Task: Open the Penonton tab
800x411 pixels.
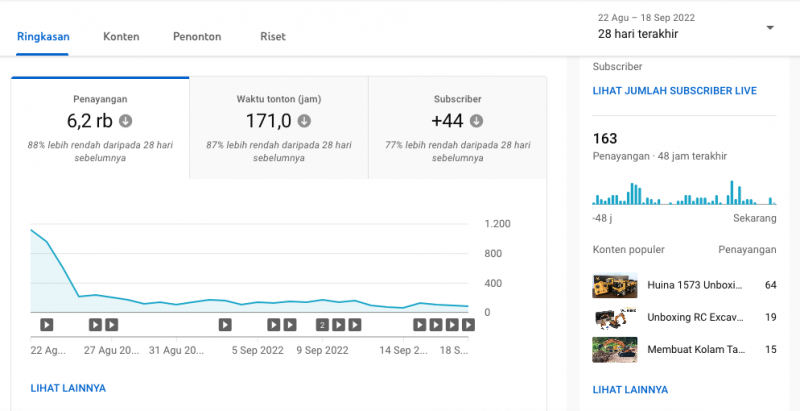Action: [196, 36]
